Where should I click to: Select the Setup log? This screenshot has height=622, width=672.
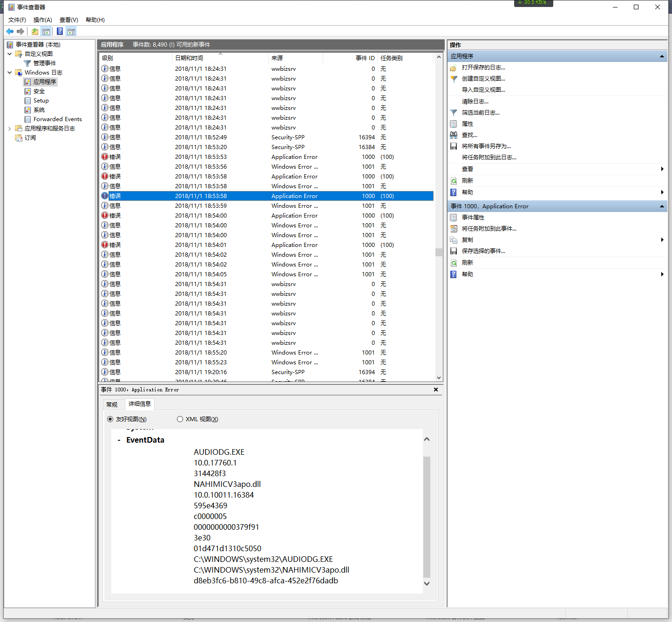tap(41, 101)
